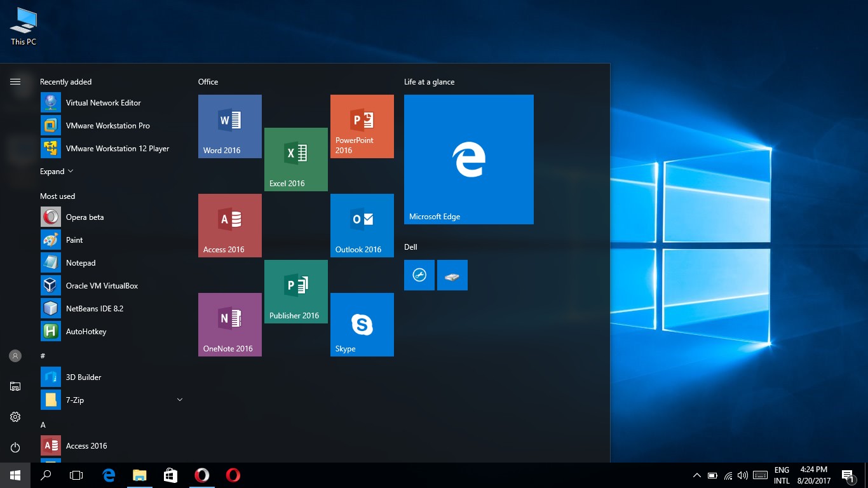The height and width of the screenshot is (488, 868).
Task: Open the Dell wrench utility tile
Action: pos(419,274)
